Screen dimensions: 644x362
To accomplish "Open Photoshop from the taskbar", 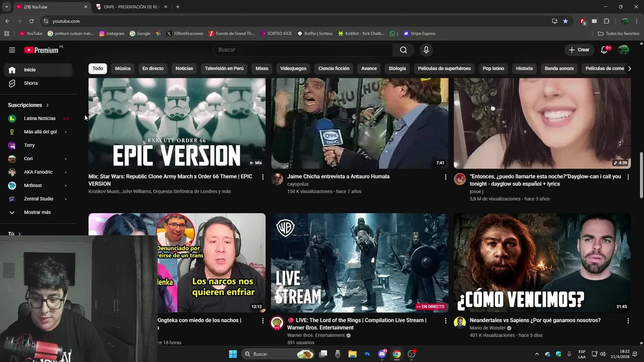I will pos(367,354).
